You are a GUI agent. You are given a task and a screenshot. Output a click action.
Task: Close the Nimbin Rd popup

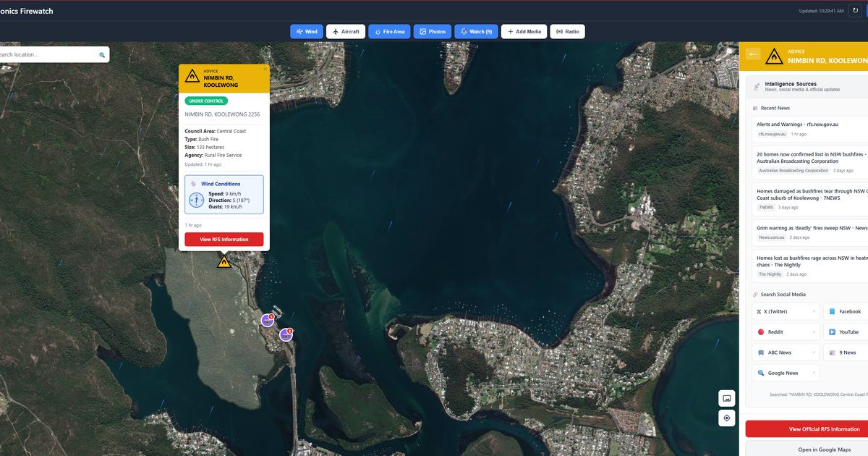tap(265, 69)
